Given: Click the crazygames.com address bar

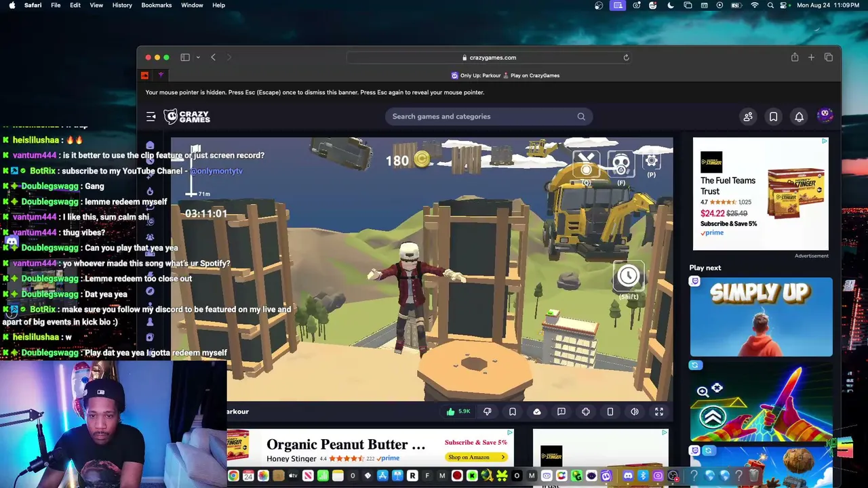Looking at the screenshot, I should point(489,58).
